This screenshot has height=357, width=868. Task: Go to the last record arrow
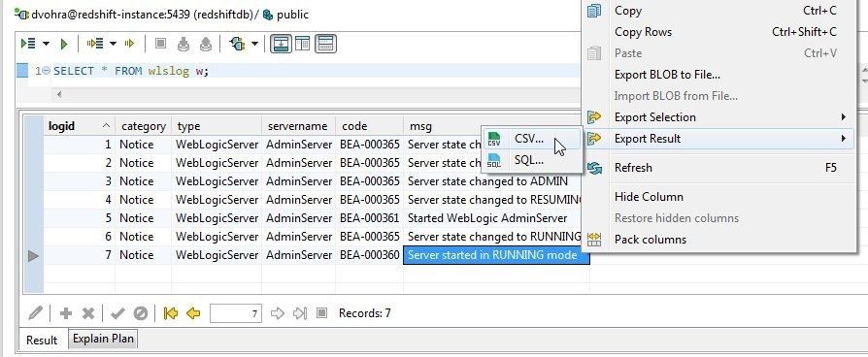coord(300,313)
